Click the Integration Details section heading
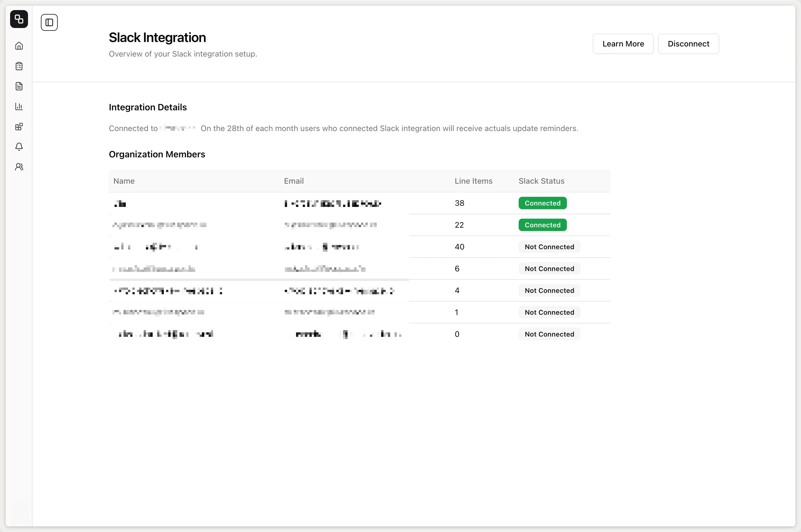This screenshot has width=801, height=532. pos(148,107)
